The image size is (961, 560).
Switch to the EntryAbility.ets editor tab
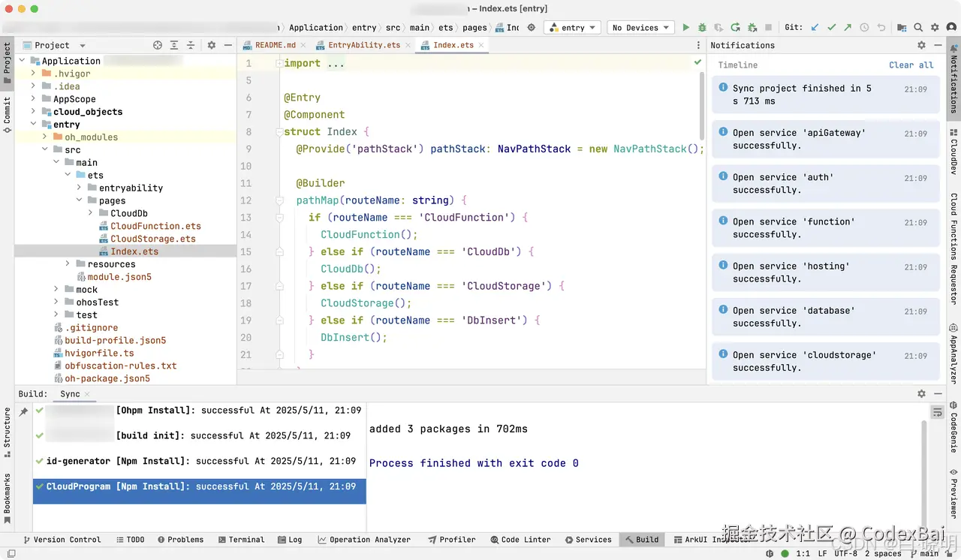pyautogui.click(x=363, y=45)
